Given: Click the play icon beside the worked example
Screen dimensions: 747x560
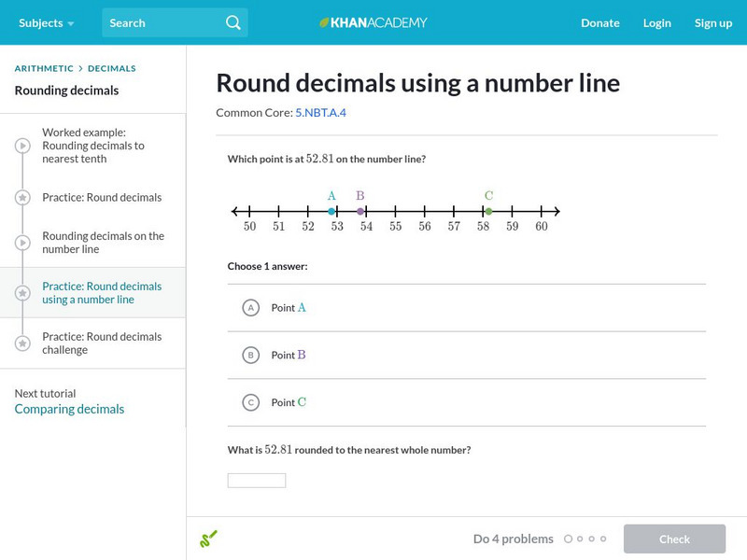Looking at the screenshot, I should tap(21, 146).
